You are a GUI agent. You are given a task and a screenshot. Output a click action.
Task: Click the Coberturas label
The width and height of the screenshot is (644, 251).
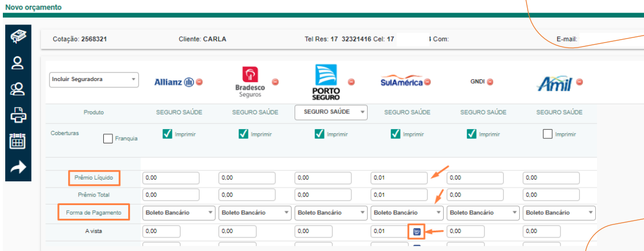(65, 133)
